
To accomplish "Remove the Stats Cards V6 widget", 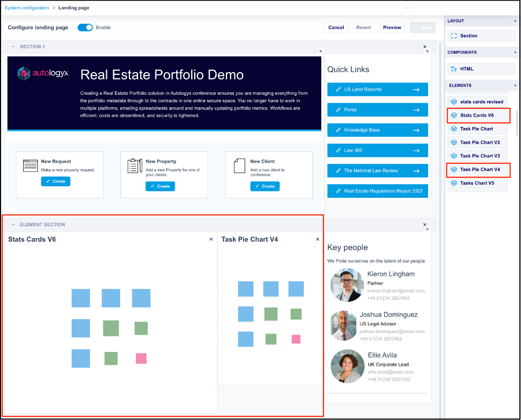I will 211,239.
